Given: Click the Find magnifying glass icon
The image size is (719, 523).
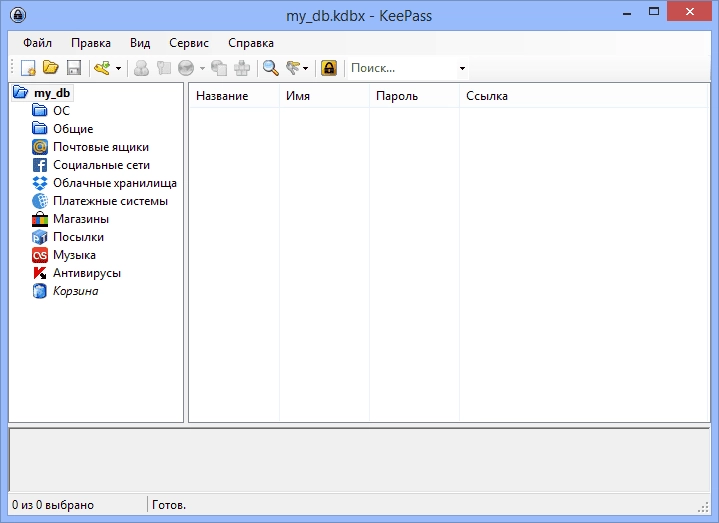Looking at the screenshot, I should coord(271,68).
